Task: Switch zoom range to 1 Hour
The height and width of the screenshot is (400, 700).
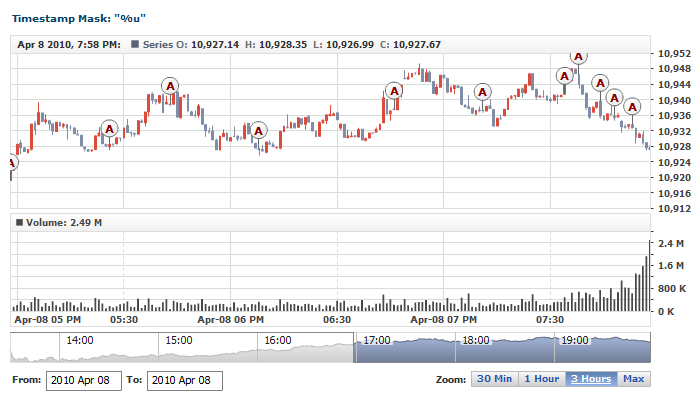Action: [x=540, y=379]
